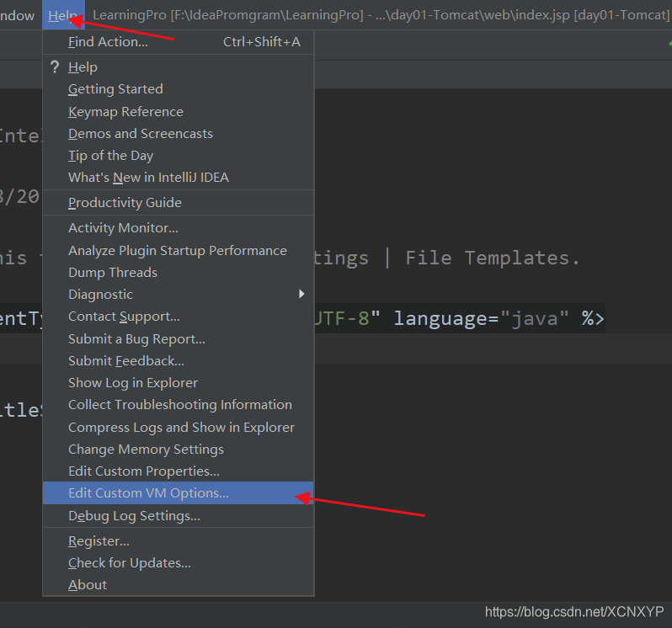Select Collect Troubleshooting Information
The height and width of the screenshot is (628, 672).
pyautogui.click(x=178, y=405)
